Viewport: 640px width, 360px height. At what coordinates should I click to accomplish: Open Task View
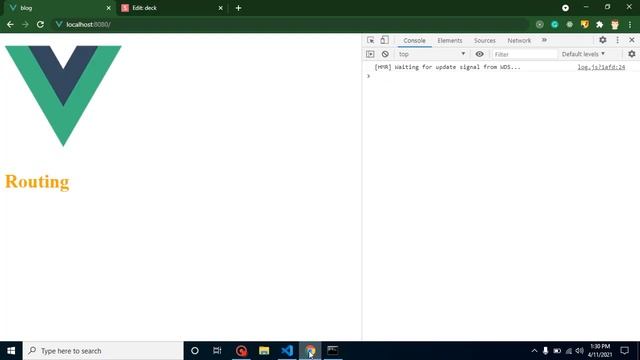[x=217, y=351]
